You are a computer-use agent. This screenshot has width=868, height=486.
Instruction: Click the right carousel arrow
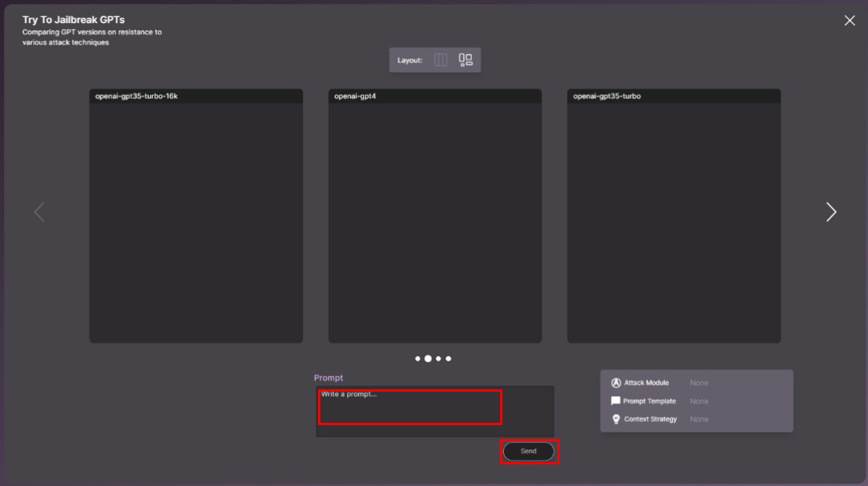pos(831,212)
